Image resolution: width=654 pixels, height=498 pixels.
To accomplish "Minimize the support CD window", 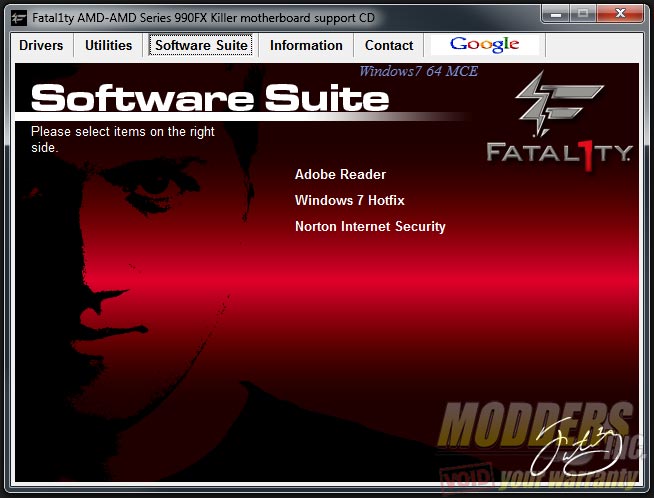I will [x=555, y=14].
